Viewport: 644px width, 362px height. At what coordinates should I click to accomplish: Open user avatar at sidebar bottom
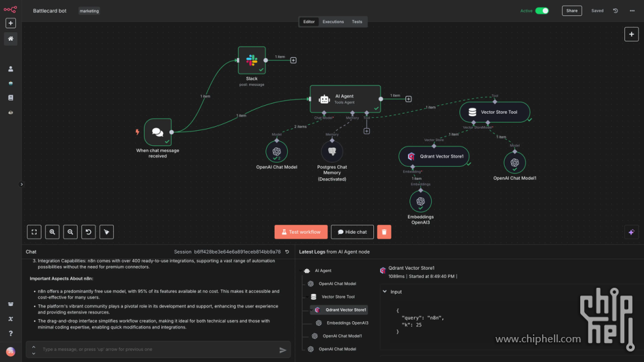click(x=11, y=351)
